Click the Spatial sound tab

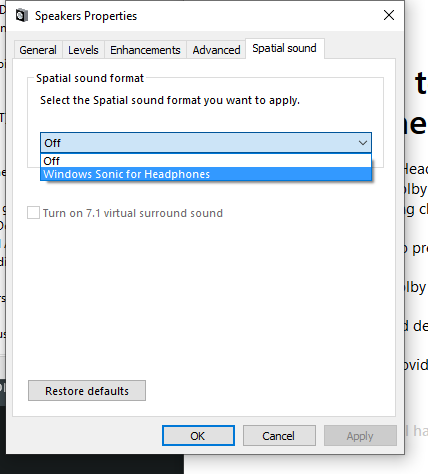(x=284, y=48)
